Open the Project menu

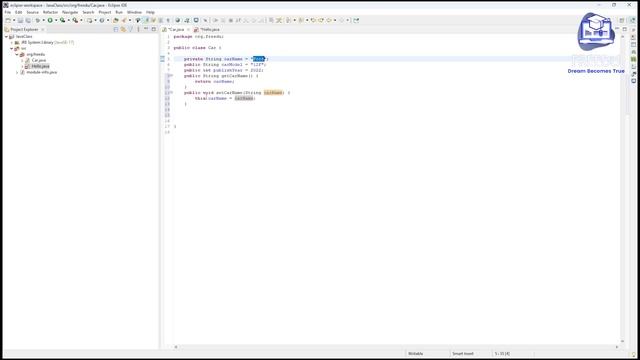104,12
